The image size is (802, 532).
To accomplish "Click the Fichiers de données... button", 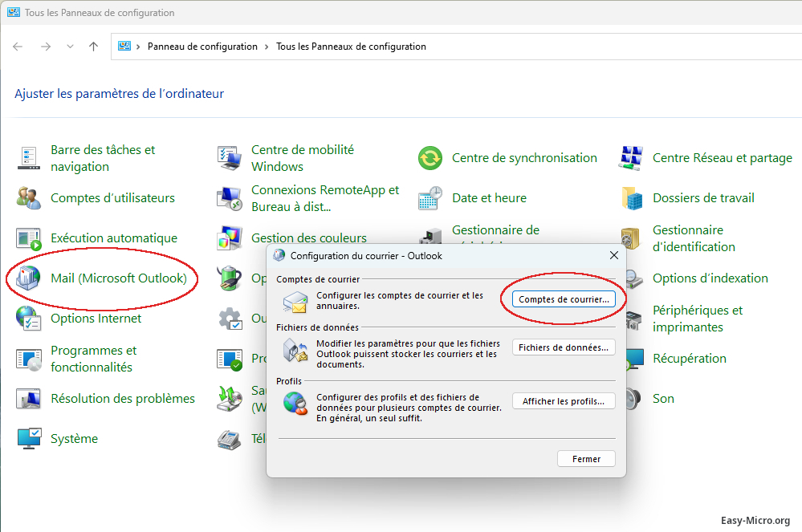I will click(564, 347).
